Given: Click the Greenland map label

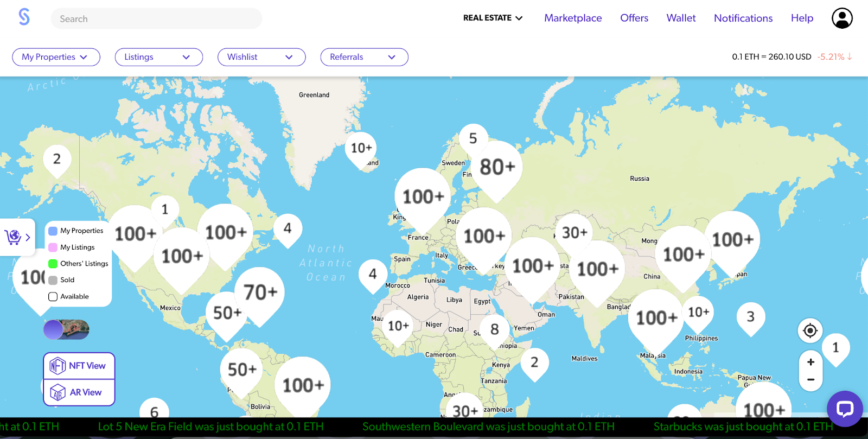Looking at the screenshot, I should click(x=314, y=95).
